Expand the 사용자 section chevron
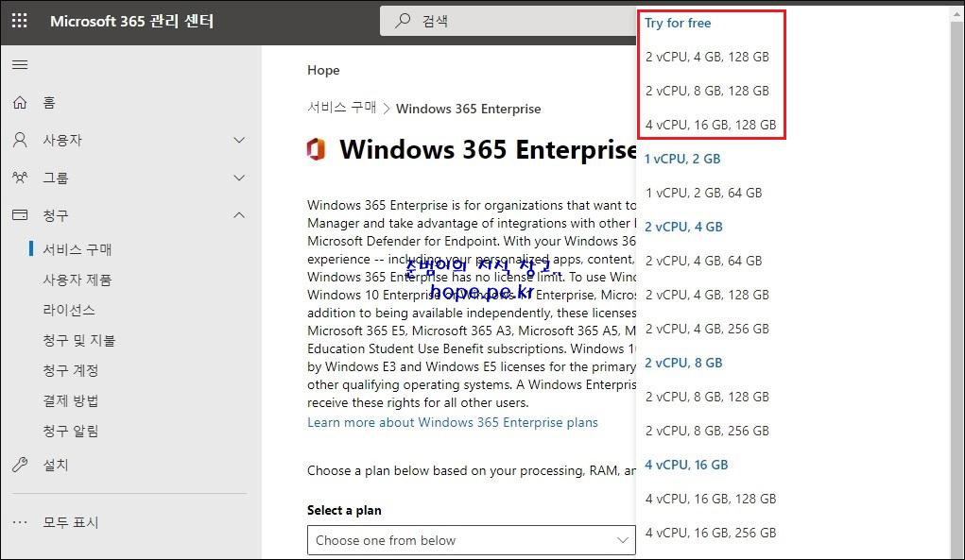The height and width of the screenshot is (560, 965). pos(239,140)
